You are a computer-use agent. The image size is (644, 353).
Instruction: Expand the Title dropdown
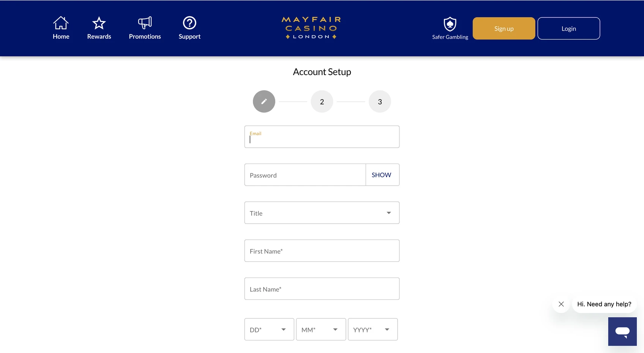point(322,213)
